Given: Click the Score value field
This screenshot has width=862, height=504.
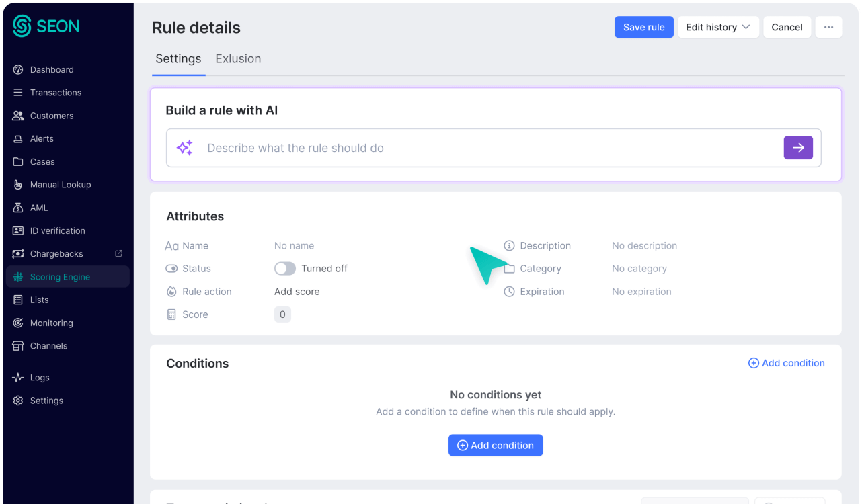Looking at the screenshot, I should (282, 314).
